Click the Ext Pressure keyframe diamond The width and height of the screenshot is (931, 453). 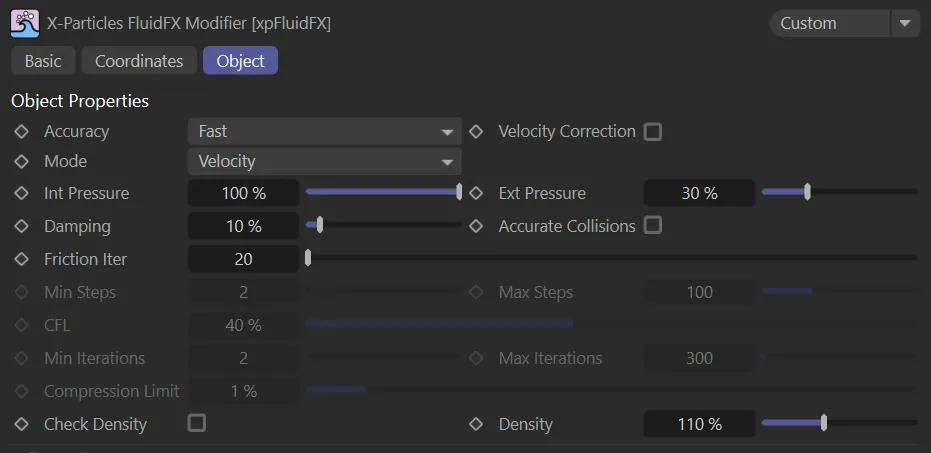(476, 193)
